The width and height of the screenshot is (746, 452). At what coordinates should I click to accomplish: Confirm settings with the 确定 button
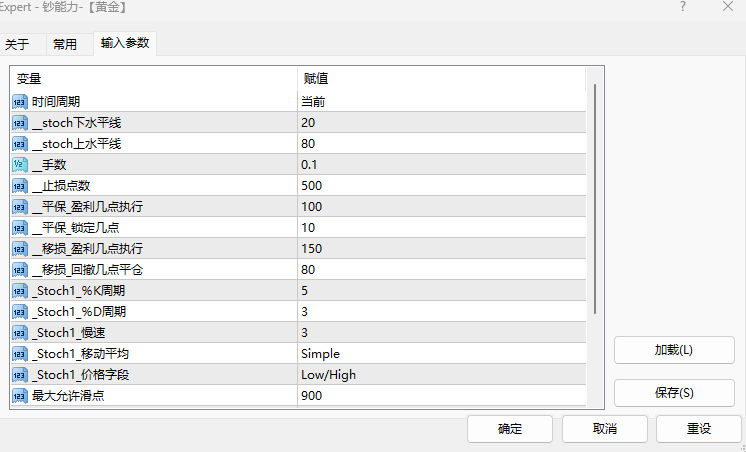[x=509, y=428]
